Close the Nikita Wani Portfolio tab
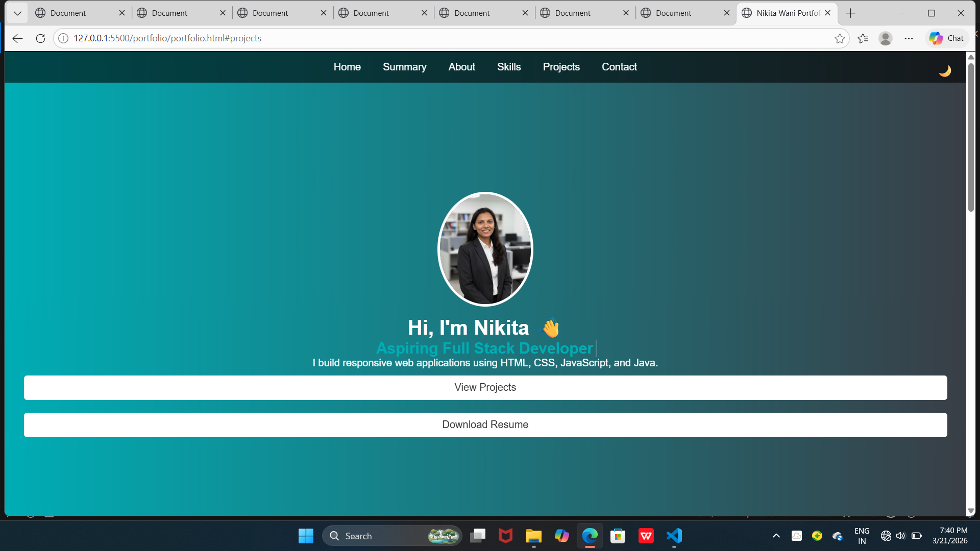 (x=827, y=13)
